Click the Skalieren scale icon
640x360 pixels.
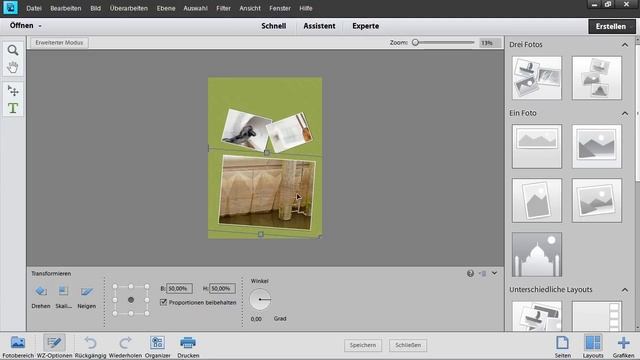click(63, 291)
